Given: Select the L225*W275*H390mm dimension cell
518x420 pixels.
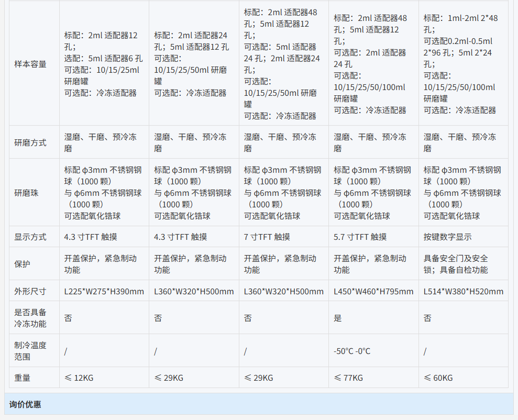Looking at the screenshot, I should [104, 291].
